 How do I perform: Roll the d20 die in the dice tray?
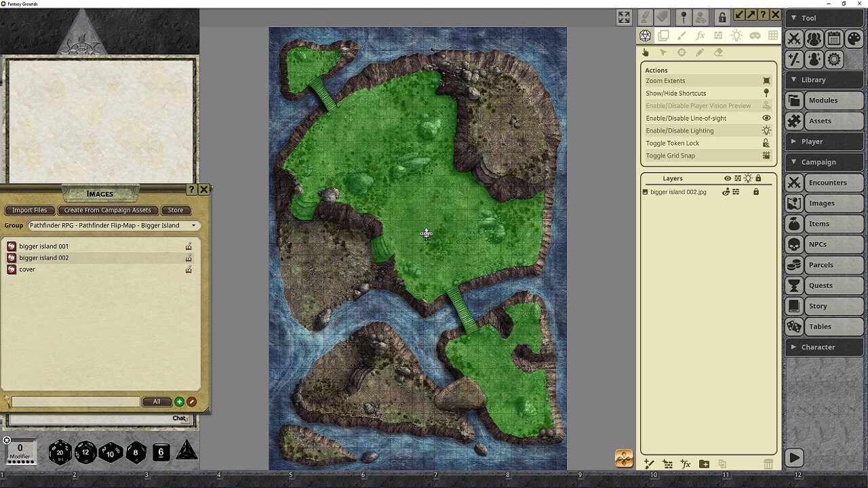pyautogui.click(x=60, y=453)
